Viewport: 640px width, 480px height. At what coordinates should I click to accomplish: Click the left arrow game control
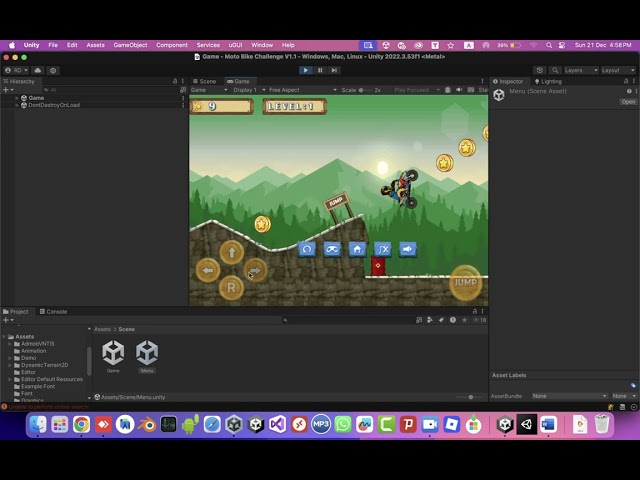[208, 270]
